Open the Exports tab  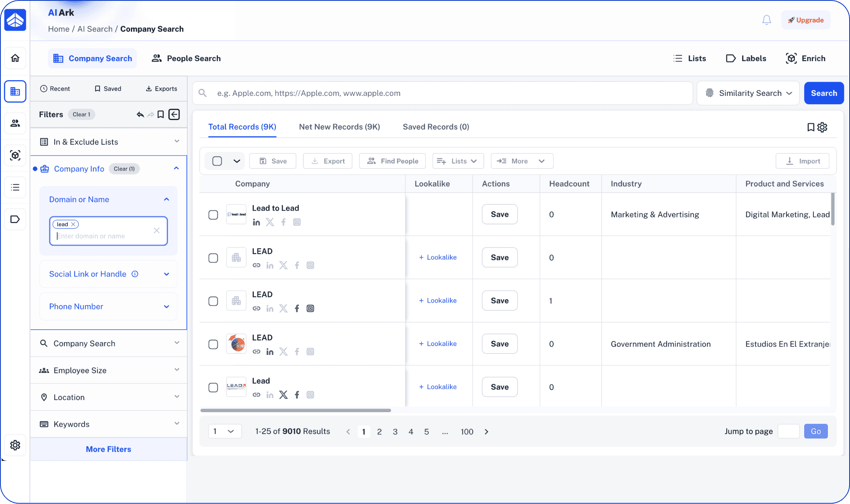161,89
